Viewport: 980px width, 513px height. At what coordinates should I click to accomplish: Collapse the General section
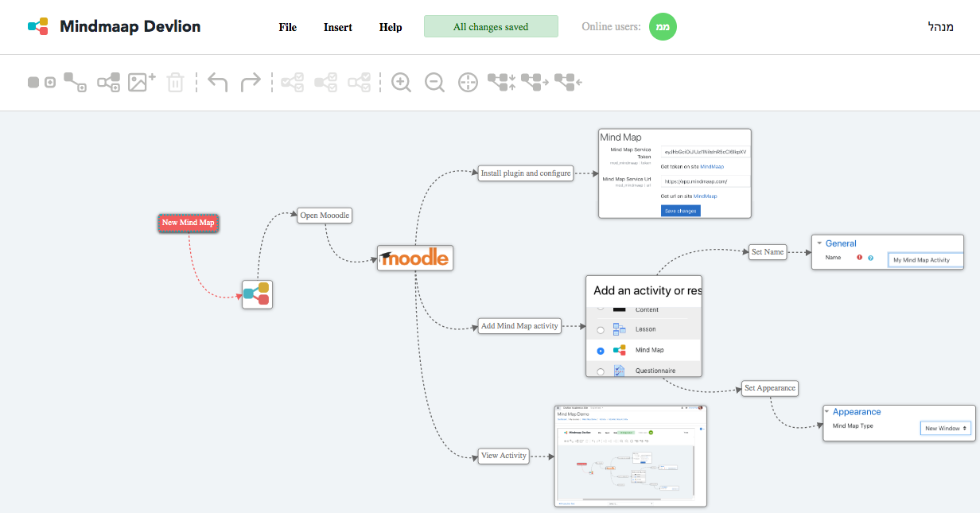[820, 243]
